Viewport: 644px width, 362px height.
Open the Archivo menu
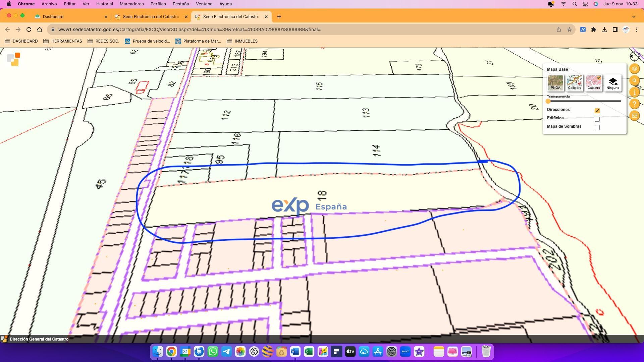coord(49,4)
